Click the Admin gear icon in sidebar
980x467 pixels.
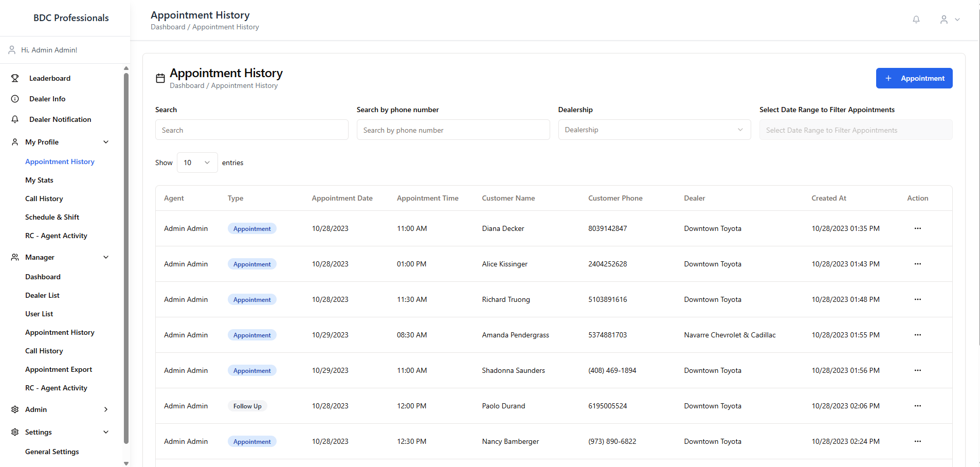15,409
